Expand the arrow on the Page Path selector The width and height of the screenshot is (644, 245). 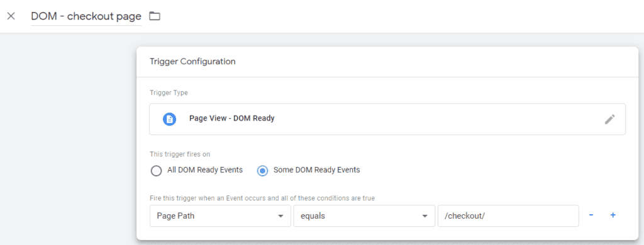click(x=280, y=216)
